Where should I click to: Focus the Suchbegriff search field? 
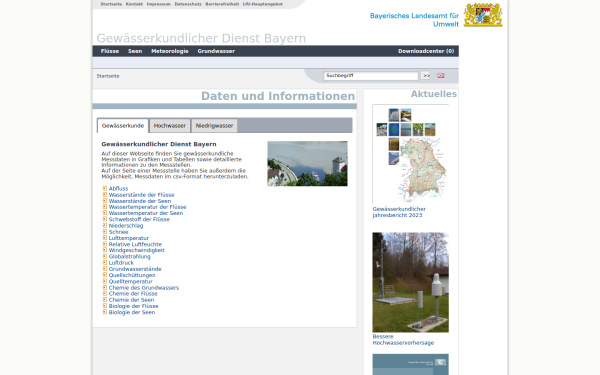pos(371,76)
